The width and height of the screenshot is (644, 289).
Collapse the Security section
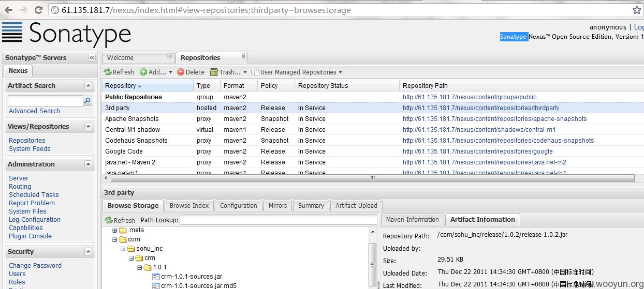89,251
